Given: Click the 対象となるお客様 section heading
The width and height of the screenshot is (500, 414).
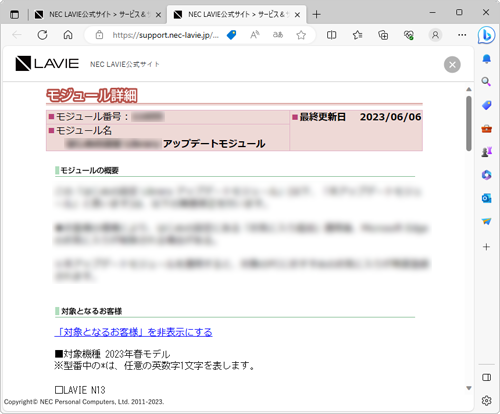Looking at the screenshot, I should click(x=91, y=311).
